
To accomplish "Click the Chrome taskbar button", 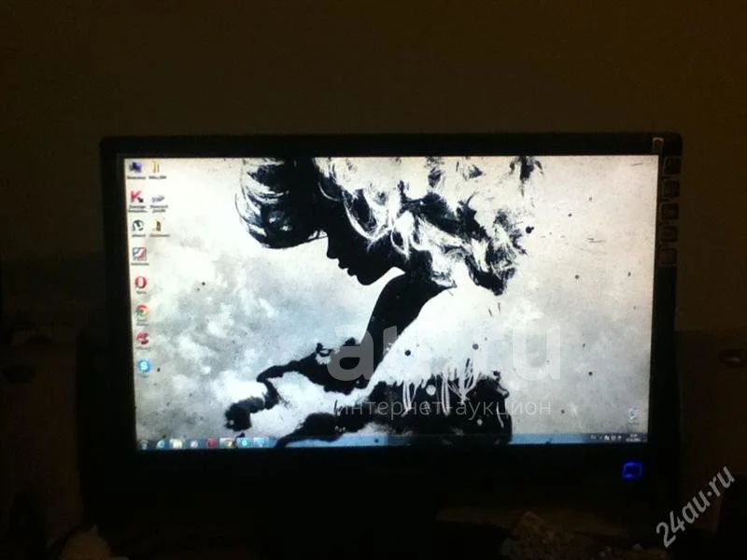I will coord(227,443).
